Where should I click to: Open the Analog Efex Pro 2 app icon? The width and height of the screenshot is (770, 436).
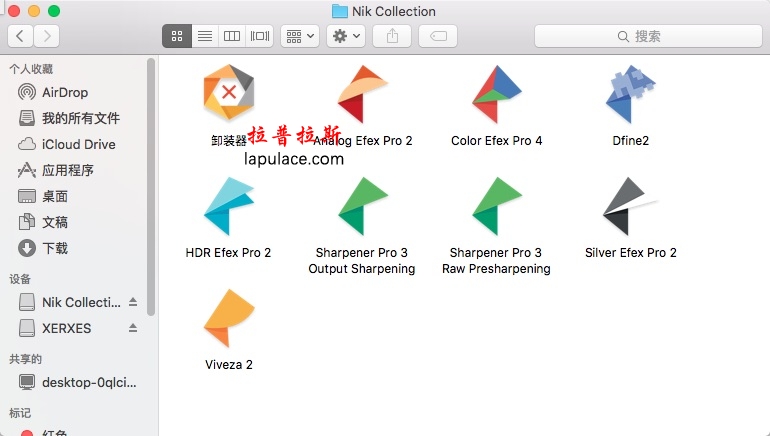[363, 94]
